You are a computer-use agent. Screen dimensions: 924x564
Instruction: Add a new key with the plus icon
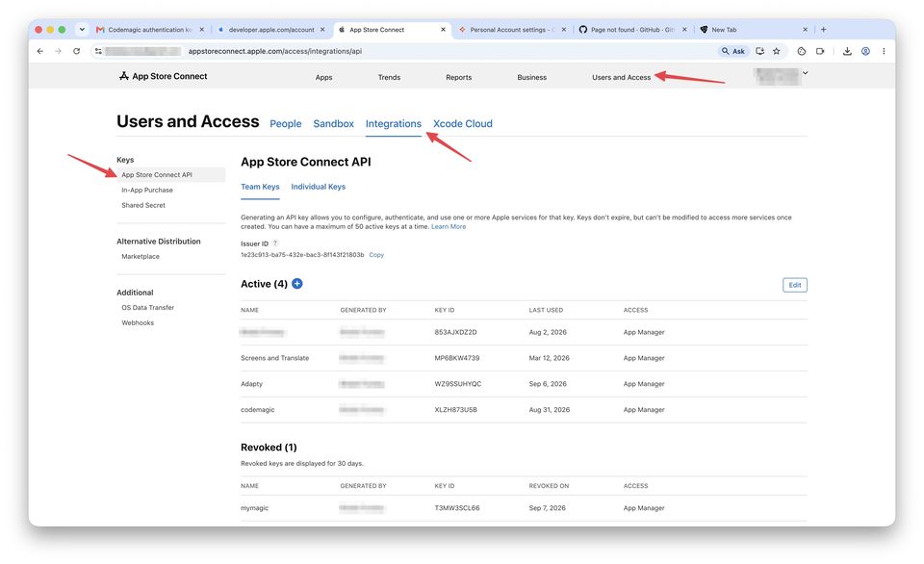[297, 284]
